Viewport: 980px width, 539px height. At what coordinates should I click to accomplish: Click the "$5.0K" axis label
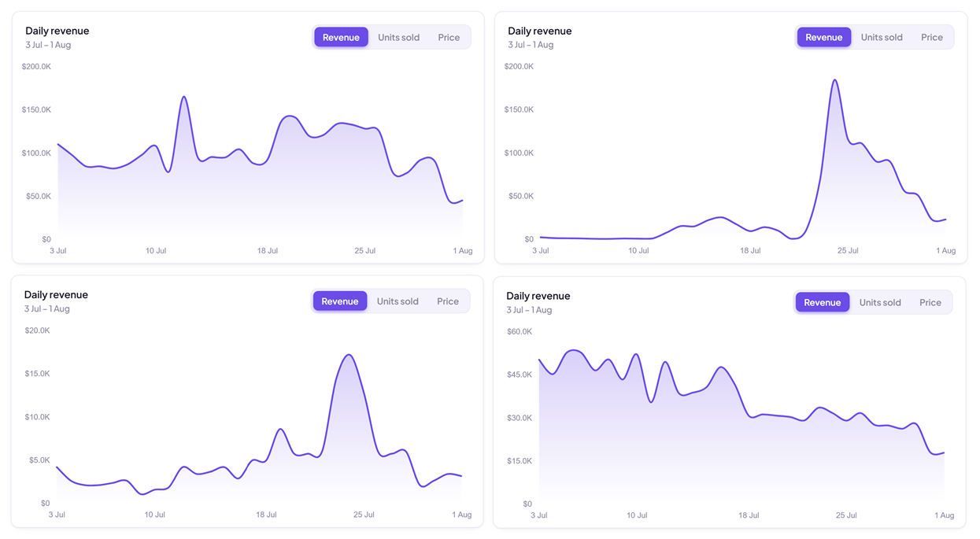pos(39,460)
